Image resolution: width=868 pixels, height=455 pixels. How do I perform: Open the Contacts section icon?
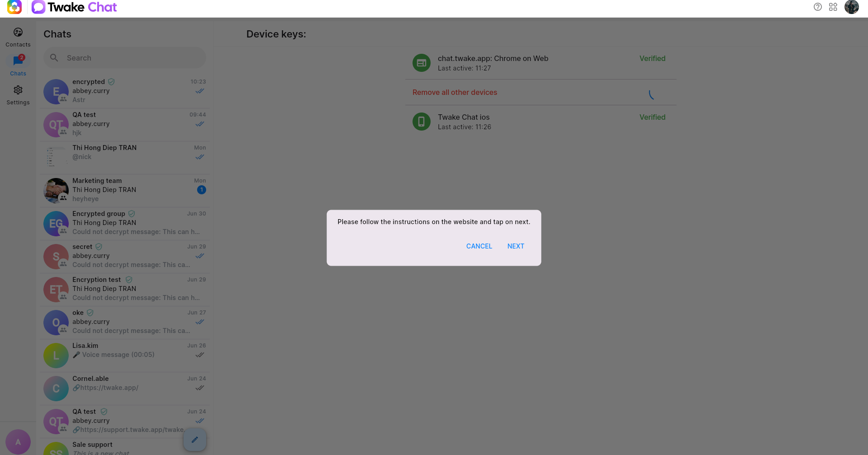(x=18, y=37)
